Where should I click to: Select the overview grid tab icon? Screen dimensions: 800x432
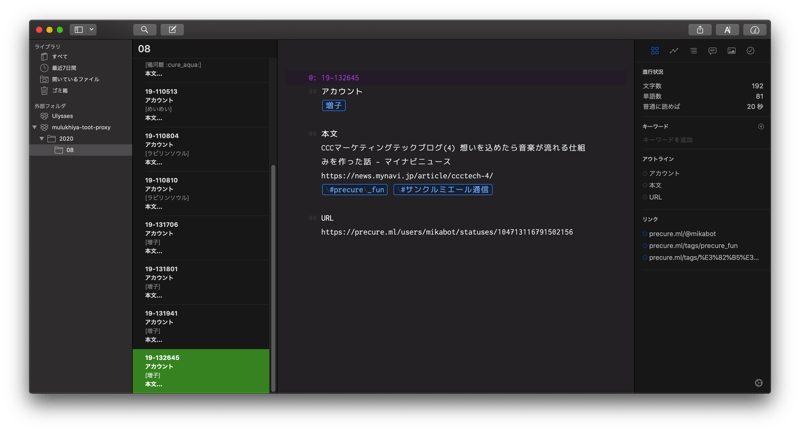655,50
